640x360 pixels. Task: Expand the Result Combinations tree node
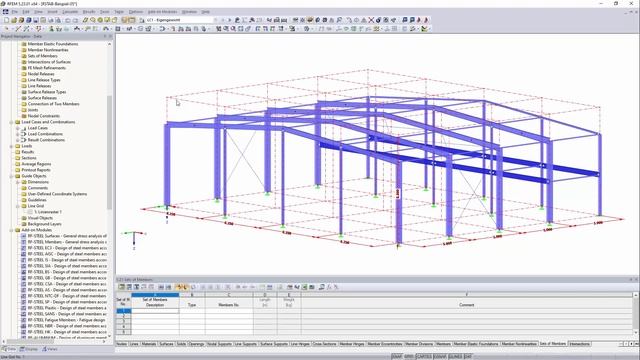coord(18,140)
